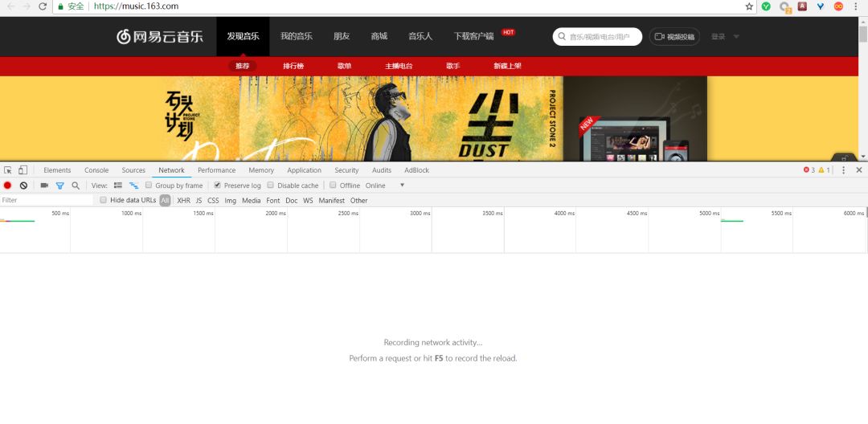Open network search with the magnifier icon
This screenshot has width=868, height=424.
76,185
